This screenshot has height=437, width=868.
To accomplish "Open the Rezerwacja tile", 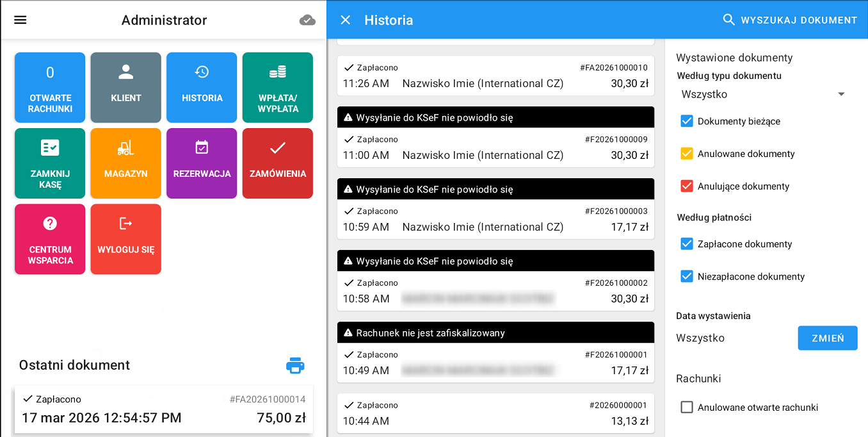I will pyautogui.click(x=202, y=163).
